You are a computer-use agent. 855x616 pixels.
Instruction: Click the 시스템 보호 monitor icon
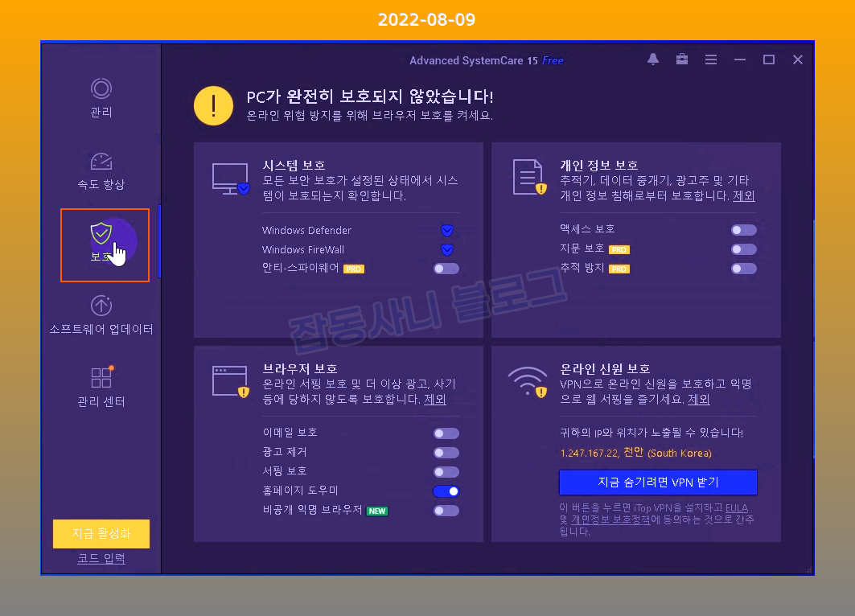point(230,179)
